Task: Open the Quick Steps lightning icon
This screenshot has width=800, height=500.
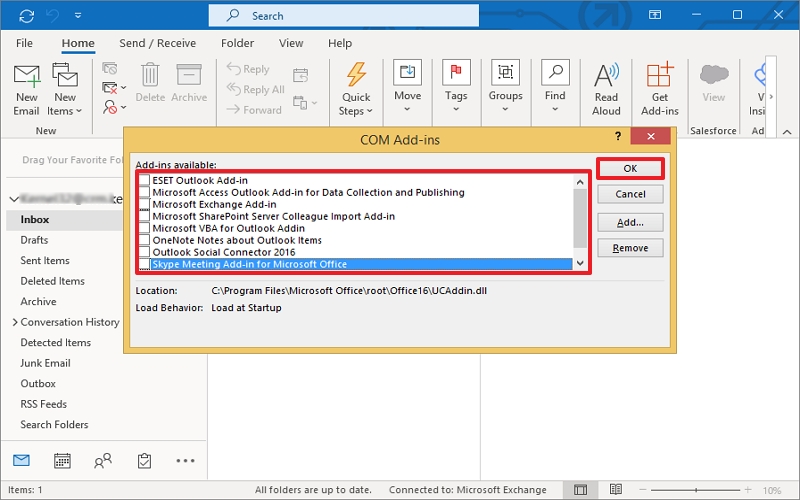Action: pyautogui.click(x=355, y=77)
